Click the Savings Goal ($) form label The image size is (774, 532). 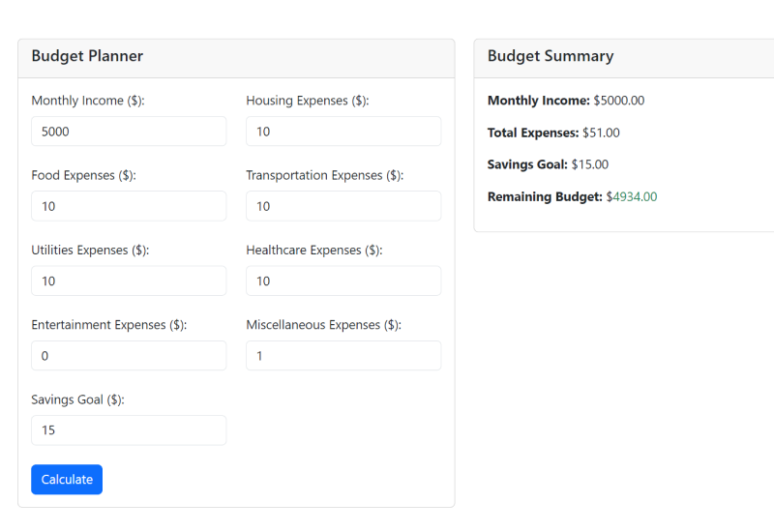(x=78, y=399)
